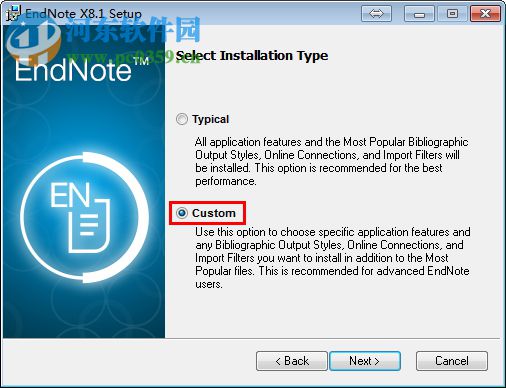Click the 'Select Installation Type' heading
Screen dimensions: 506x388
tap(252, 56)
